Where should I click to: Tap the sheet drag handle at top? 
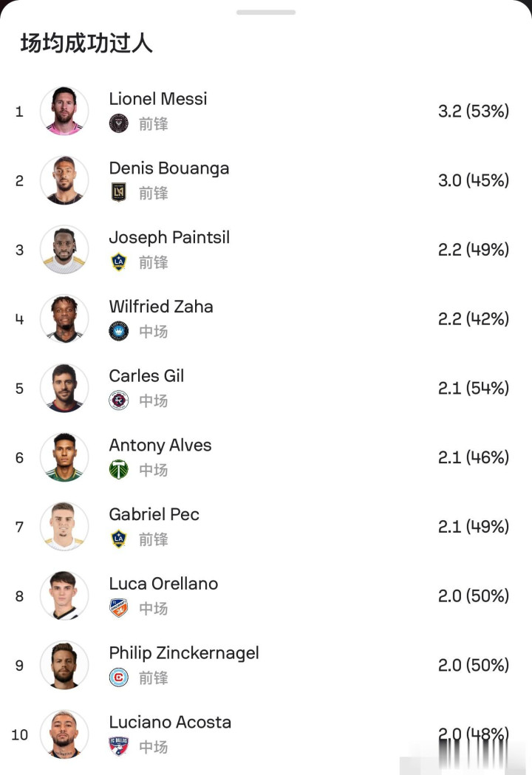tap(266, 13)
